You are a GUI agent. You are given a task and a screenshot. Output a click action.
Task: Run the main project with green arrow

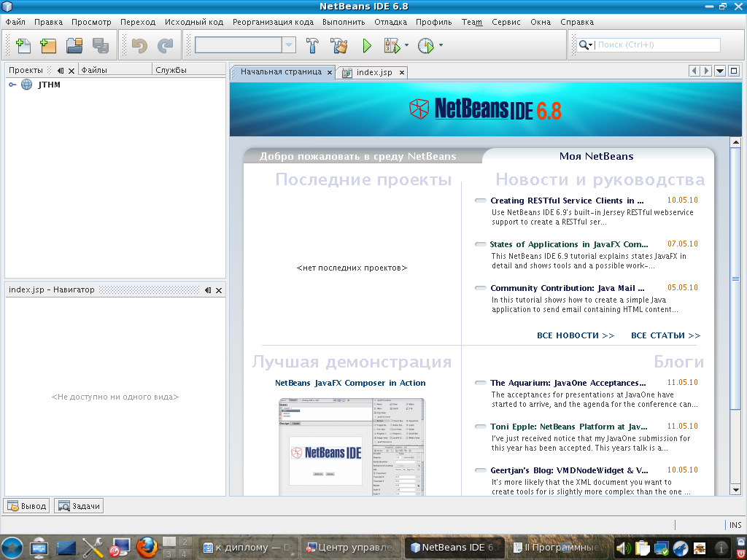pos(367,46)
